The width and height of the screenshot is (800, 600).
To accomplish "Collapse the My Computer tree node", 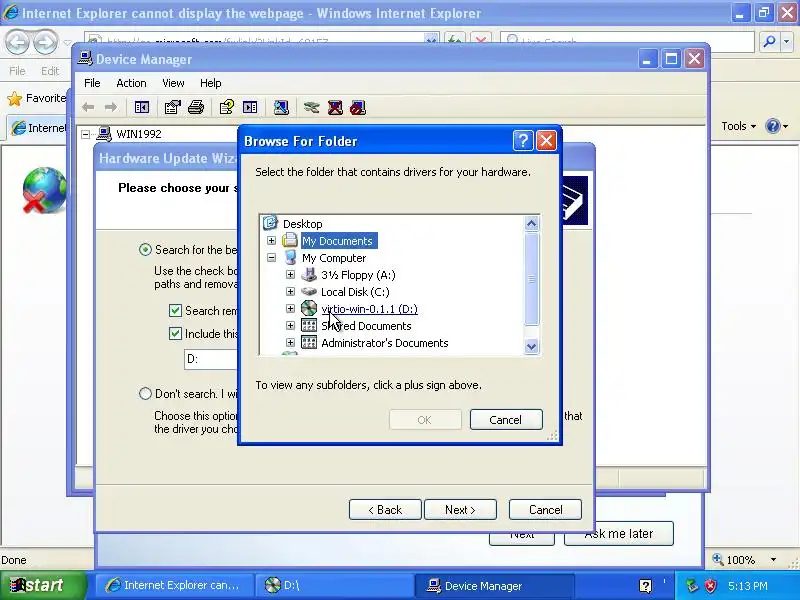I will (x=271, y=258).
